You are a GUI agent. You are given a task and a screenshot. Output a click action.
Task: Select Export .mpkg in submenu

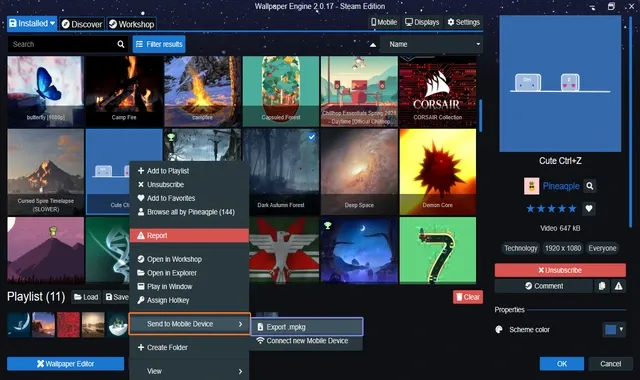pyautogui.click(x=307, y=327)
